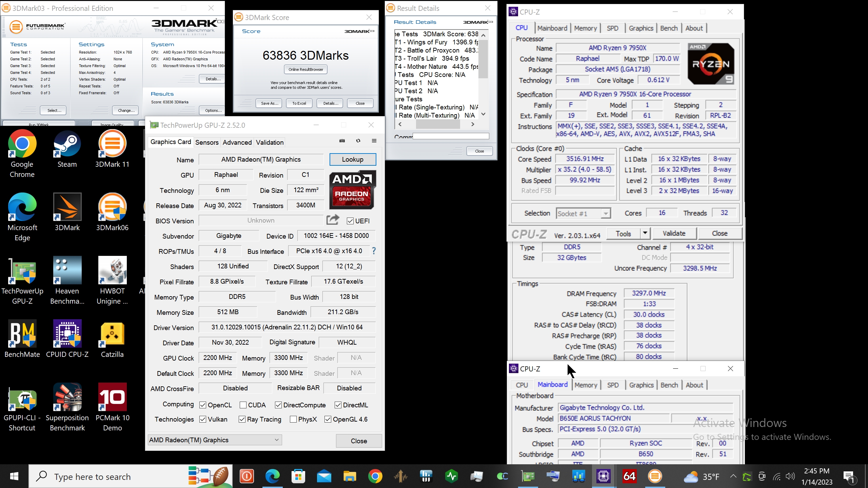
Task: Take GPU-Z screenshot with camera icon
Action: [342, 141]
